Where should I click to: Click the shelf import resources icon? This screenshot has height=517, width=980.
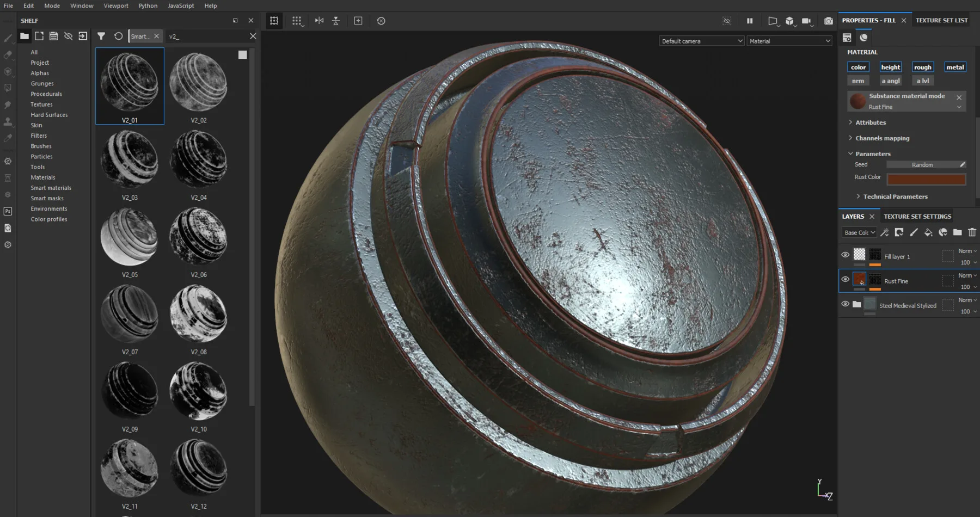[83, 36]
